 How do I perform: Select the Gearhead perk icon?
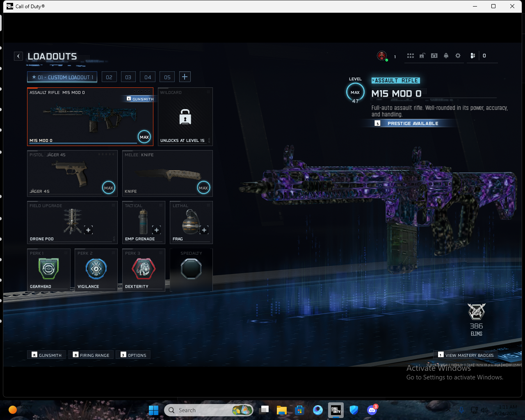pyautogui.click(x=48, y=269)
